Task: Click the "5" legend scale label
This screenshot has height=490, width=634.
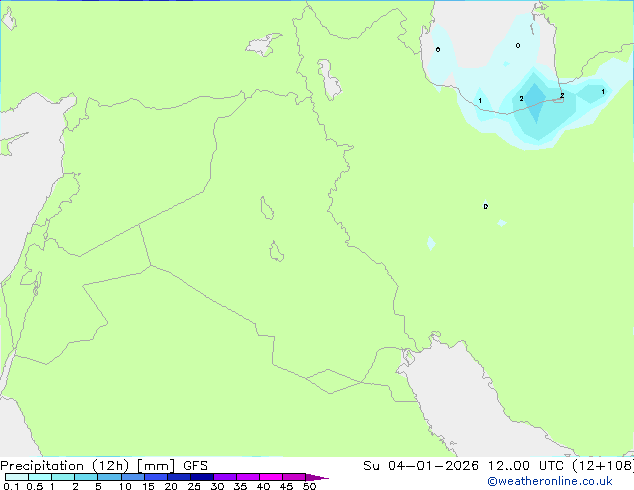Action: 98,486
